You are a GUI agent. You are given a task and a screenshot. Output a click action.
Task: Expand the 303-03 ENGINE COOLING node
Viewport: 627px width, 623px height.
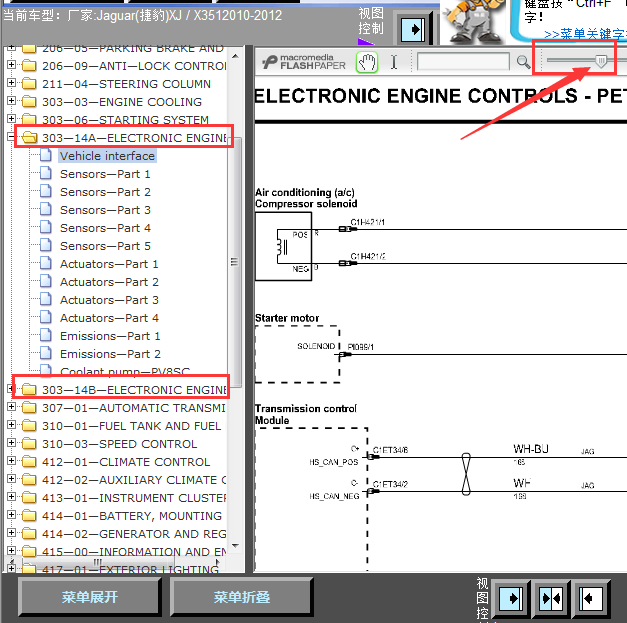click(x=11, y=100)
